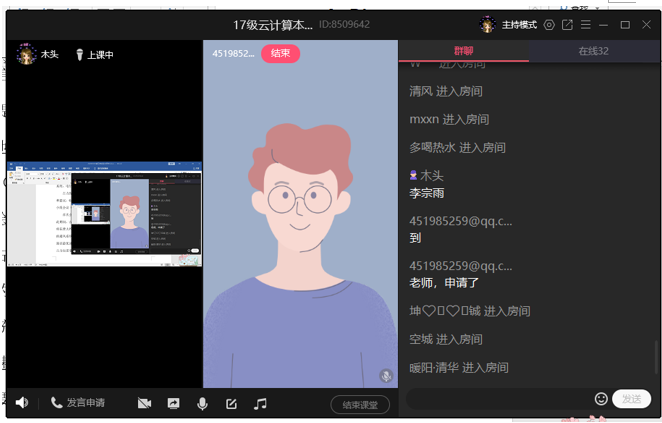Click the chat message input field
662x423 pixels.
tap(498, 399)
